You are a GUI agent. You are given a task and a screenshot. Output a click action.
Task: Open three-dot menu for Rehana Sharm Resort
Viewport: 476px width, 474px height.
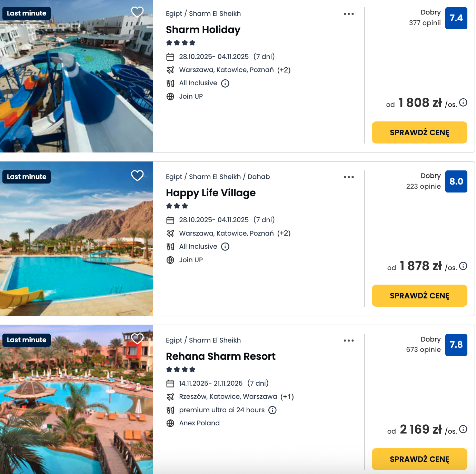(349, 340)
